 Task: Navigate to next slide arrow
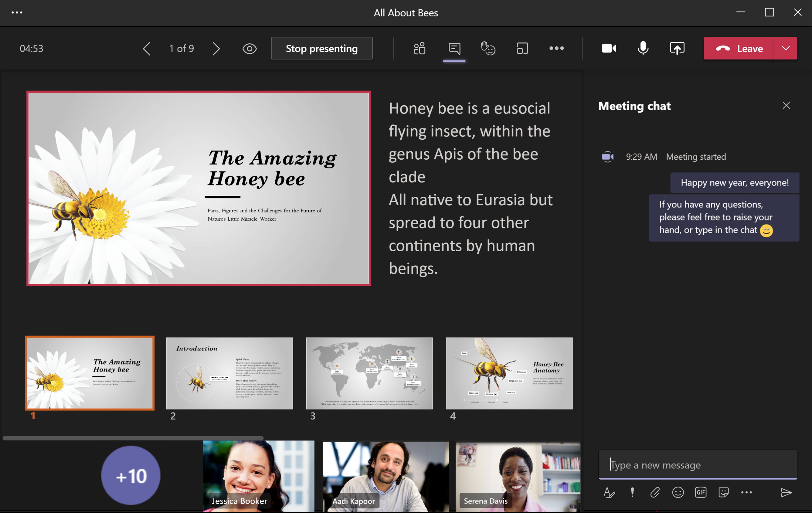coord(217,49)
